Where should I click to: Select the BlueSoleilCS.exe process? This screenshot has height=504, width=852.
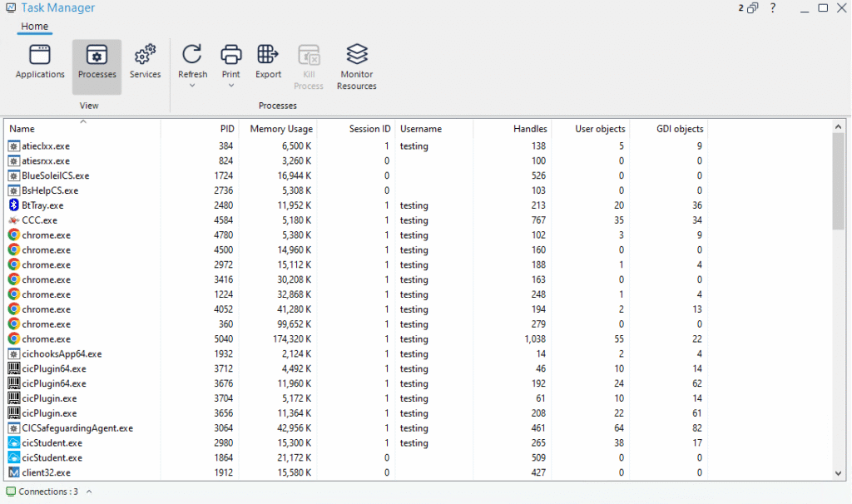point(356,175)
